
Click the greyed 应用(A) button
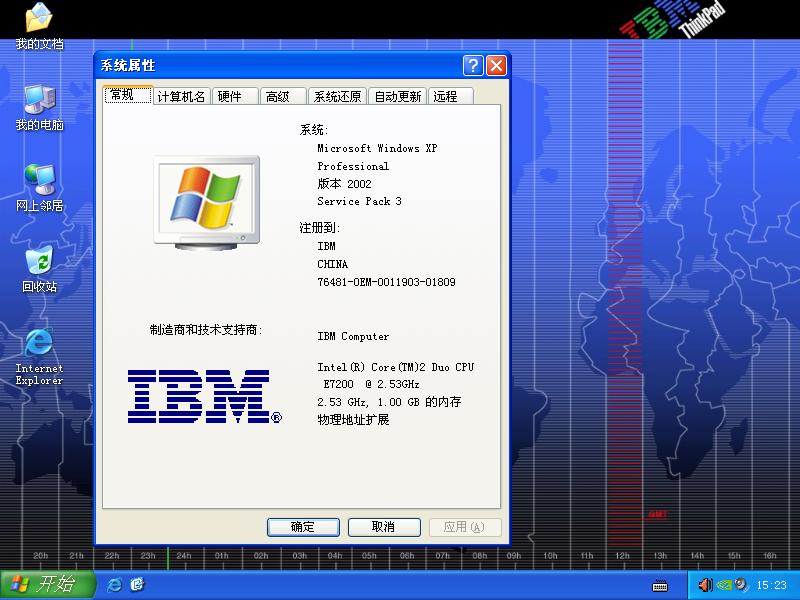click(x=465, y=527)
